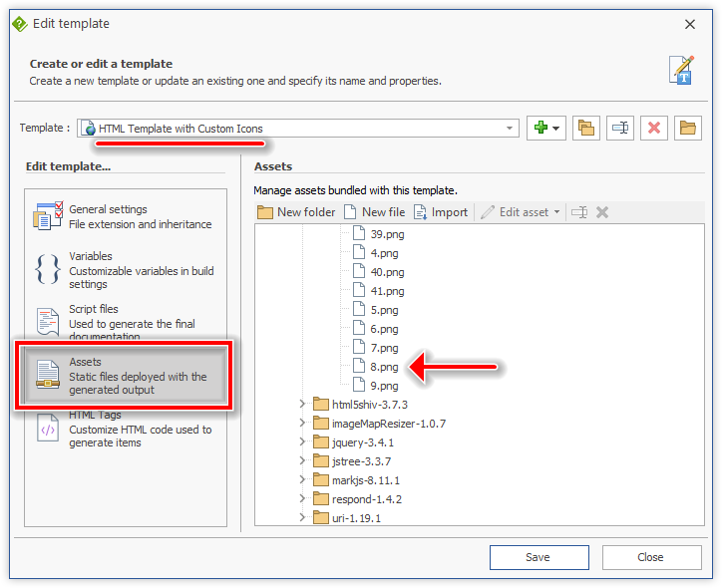722x588 pixels.
Task: Click 8.png file icon
Action: point(359,366)
